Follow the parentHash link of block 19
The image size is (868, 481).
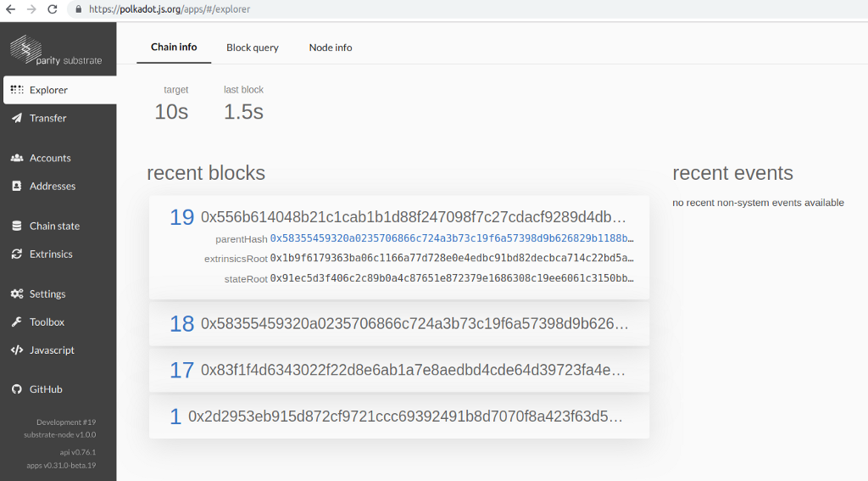coord(451,239)
